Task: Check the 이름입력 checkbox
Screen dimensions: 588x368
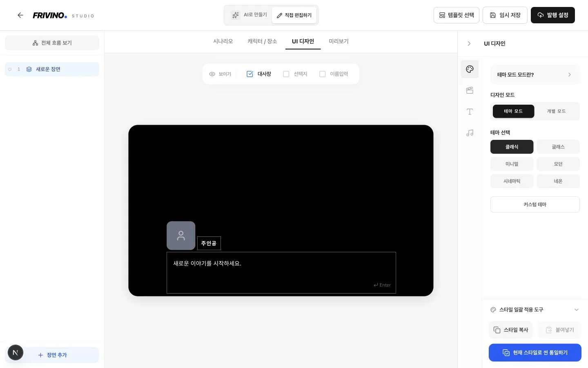Action: tap(323, 74)
